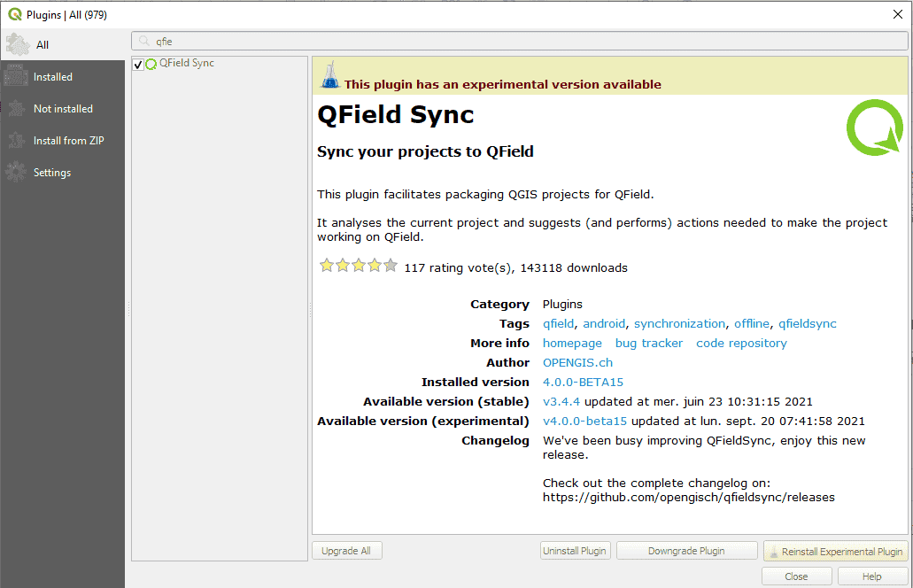Click the first rating star
The width and height of the screenshot is (913, 588).
coord(327,265)
